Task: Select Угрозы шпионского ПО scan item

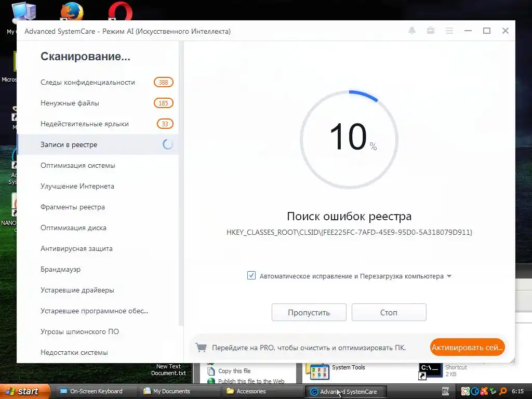Action: point(98,331)
